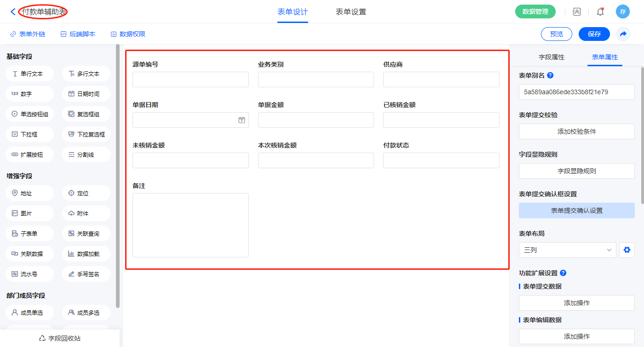Switch to the 表单设置 tab
This screenshot has width=644, height=347.
point(351,12)
